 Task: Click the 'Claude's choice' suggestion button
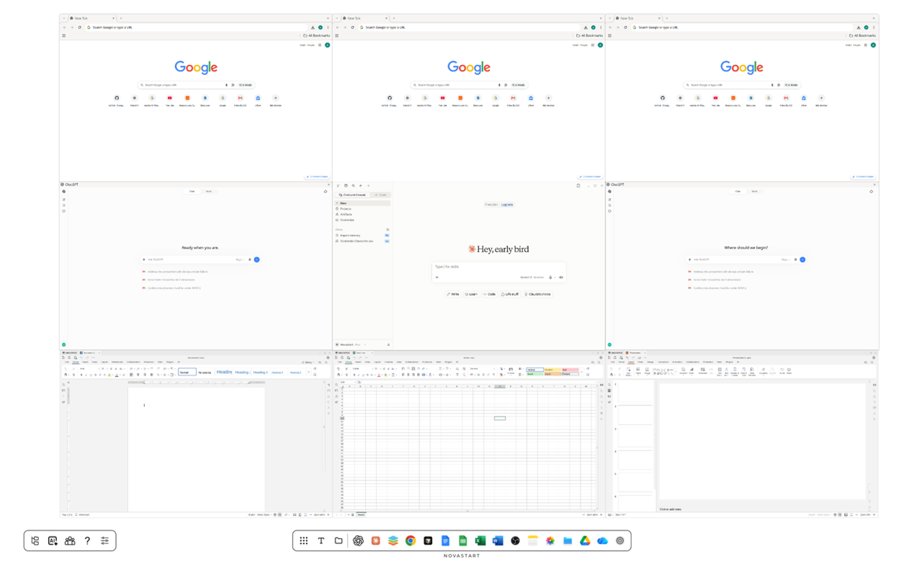(538, 294)
